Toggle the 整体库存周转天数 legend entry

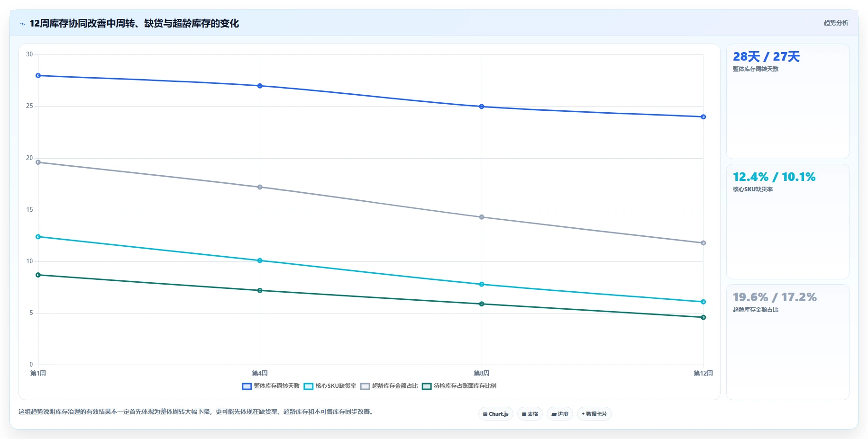271,386
